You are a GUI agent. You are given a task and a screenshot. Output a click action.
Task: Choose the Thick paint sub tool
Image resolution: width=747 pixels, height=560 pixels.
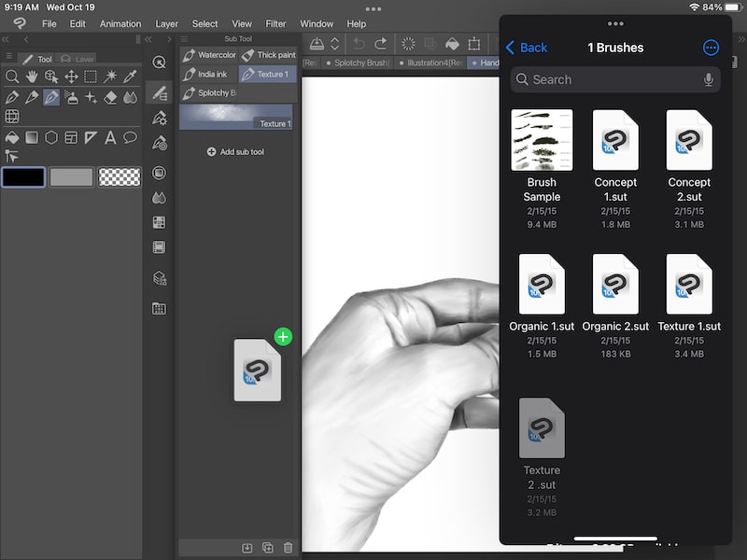(274, 54)
